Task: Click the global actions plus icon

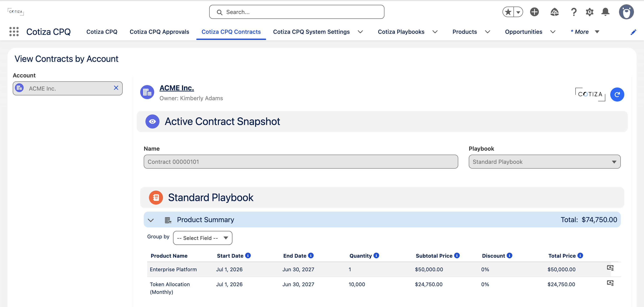Action: [534, 12]
